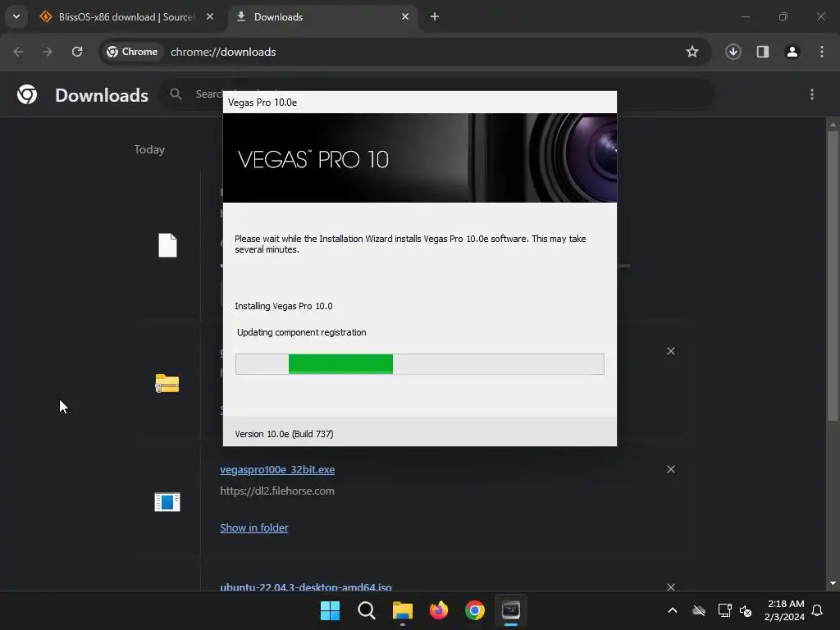Screen dimensions: 840x630
Task: Select the installer app on taskbar
Action: click(511, 610)
